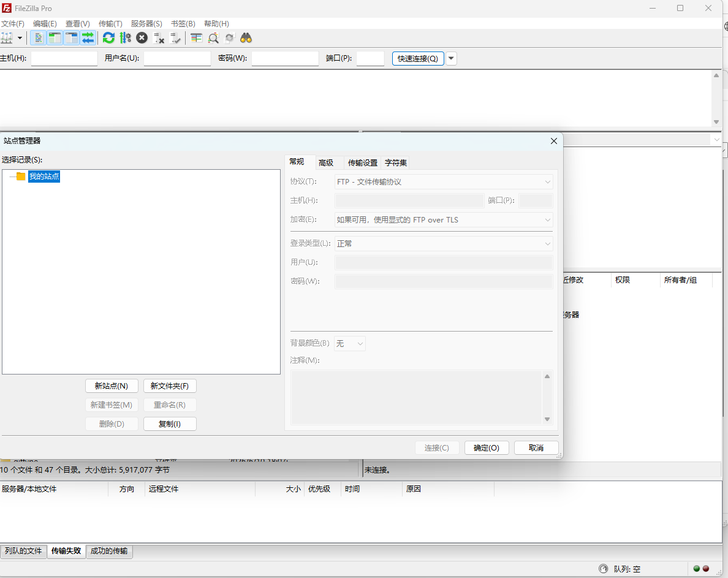
Task: Click the reconnect to last server icon
Action: 175,38
